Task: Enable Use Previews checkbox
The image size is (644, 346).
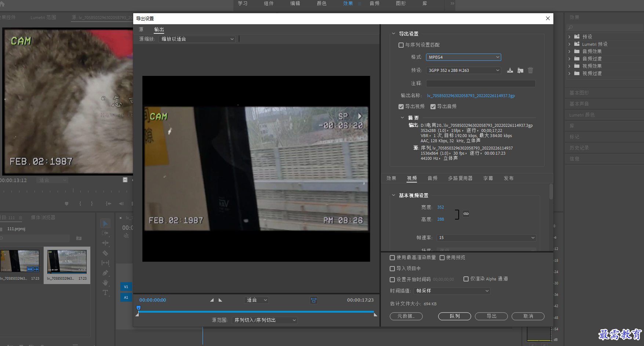Action: point(442,258)
